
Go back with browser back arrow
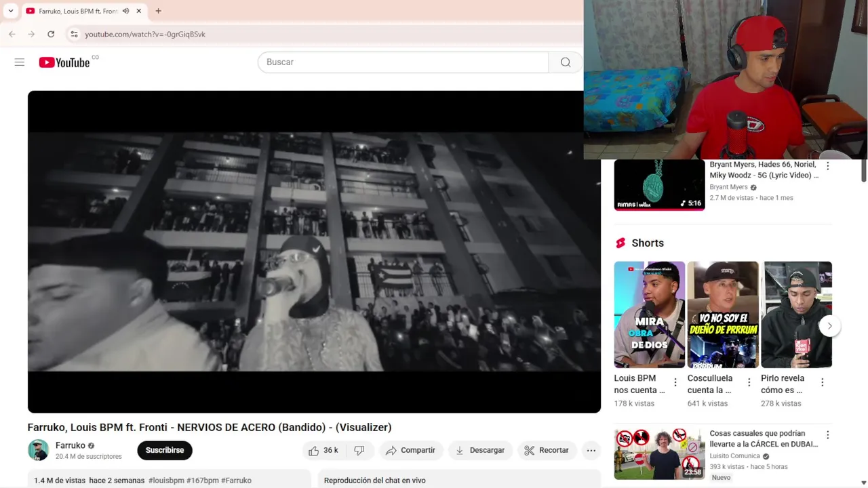click(x=12, y=34)
